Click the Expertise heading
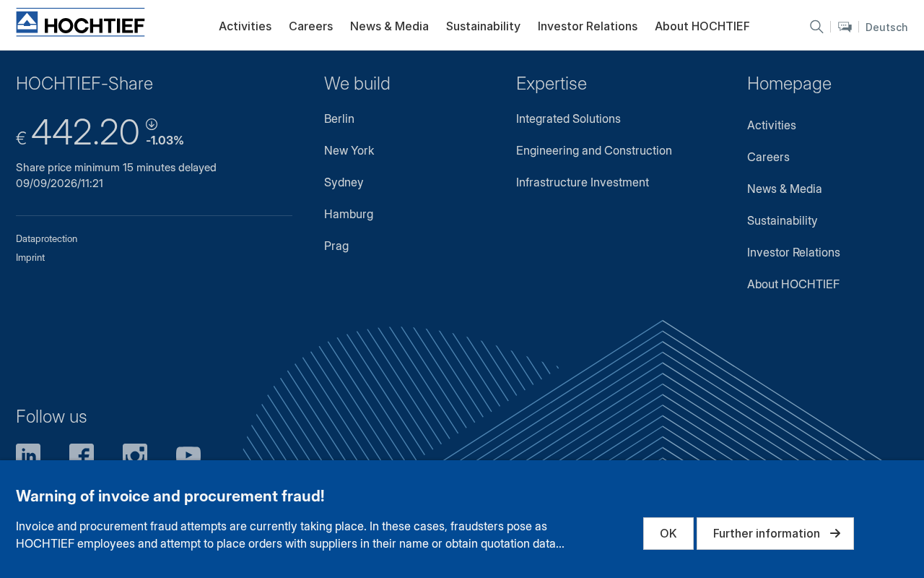 552,84
